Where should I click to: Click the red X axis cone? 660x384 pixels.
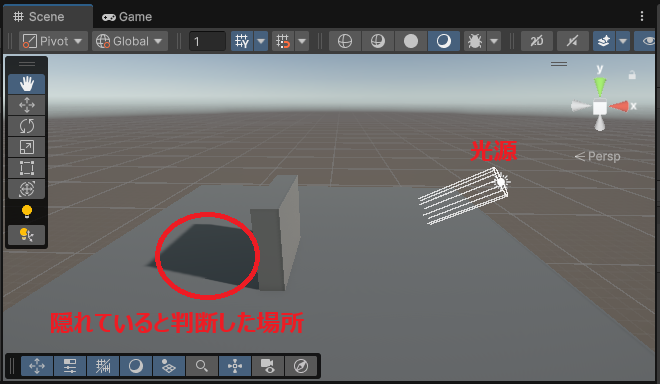(619, 106)
